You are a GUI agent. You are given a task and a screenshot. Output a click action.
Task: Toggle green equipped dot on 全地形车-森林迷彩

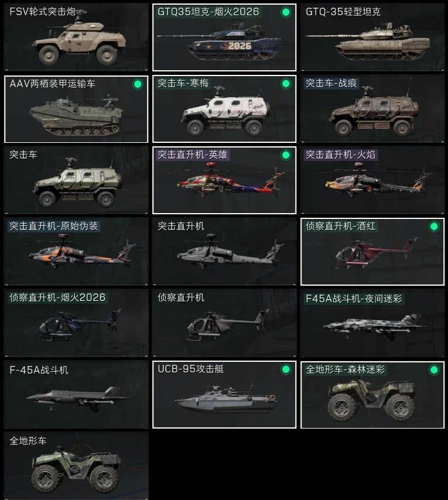click(x=434, y=370)
